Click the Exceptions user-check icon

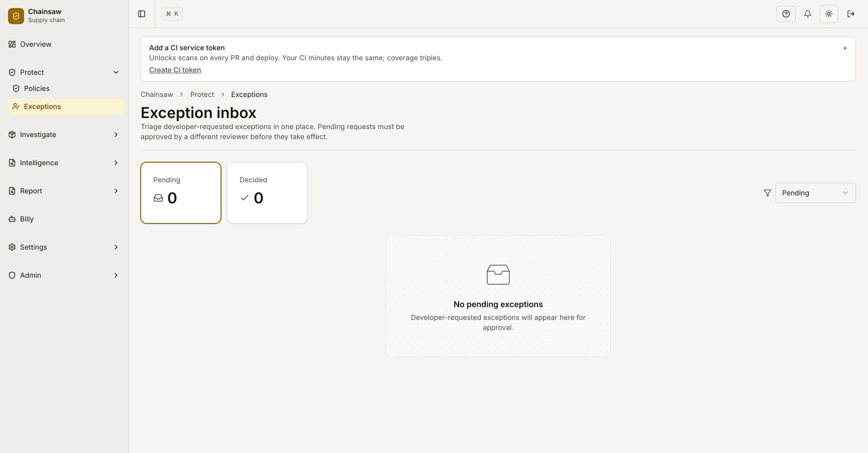(x=16, y=106)
